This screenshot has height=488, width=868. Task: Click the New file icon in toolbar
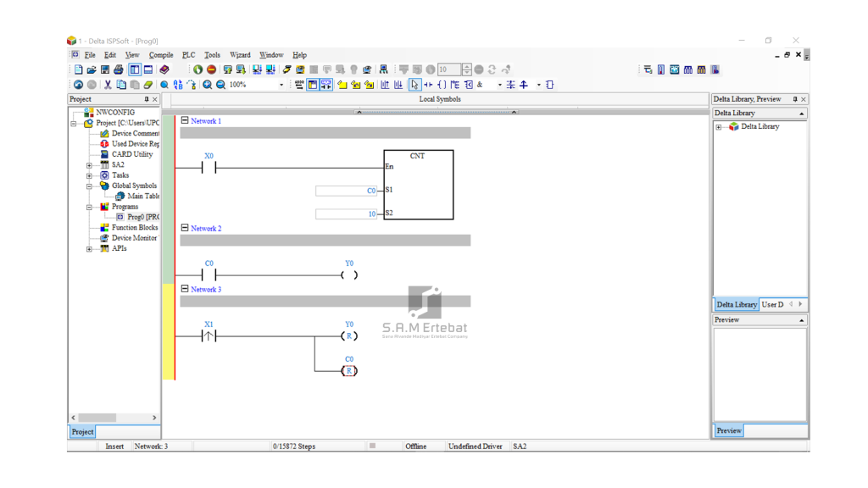[x=78, y=70]
